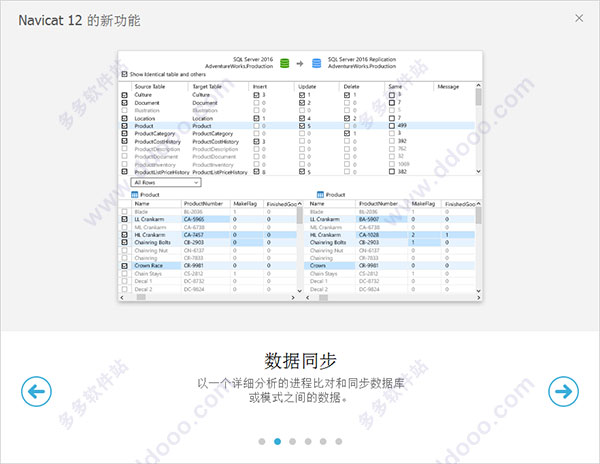Select the first pagination dot
600x464 pixels.
(262, 441)
